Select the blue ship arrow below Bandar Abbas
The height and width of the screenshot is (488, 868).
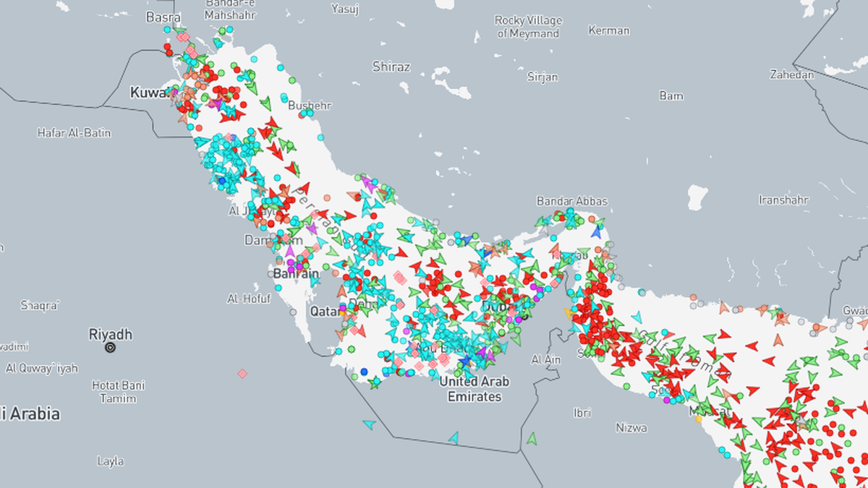pyautogui.click(x=596, y=232)
